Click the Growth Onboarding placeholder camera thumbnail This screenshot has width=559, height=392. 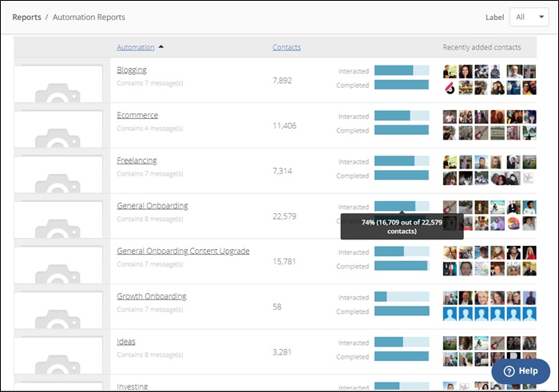(x=58, y=310)
